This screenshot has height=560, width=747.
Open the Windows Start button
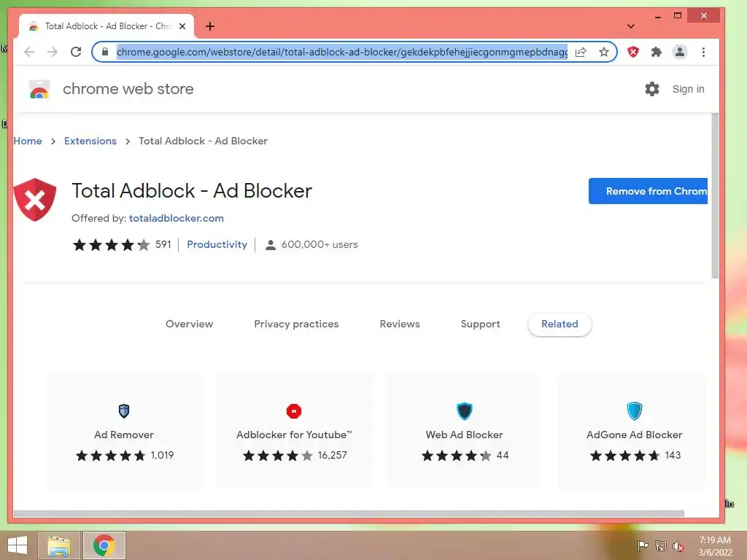pos(18,545)
